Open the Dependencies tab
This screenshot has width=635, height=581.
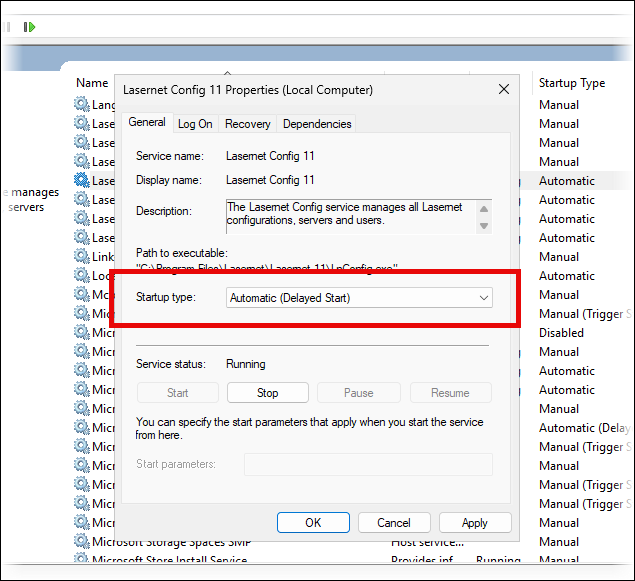(x=317, y=124)
